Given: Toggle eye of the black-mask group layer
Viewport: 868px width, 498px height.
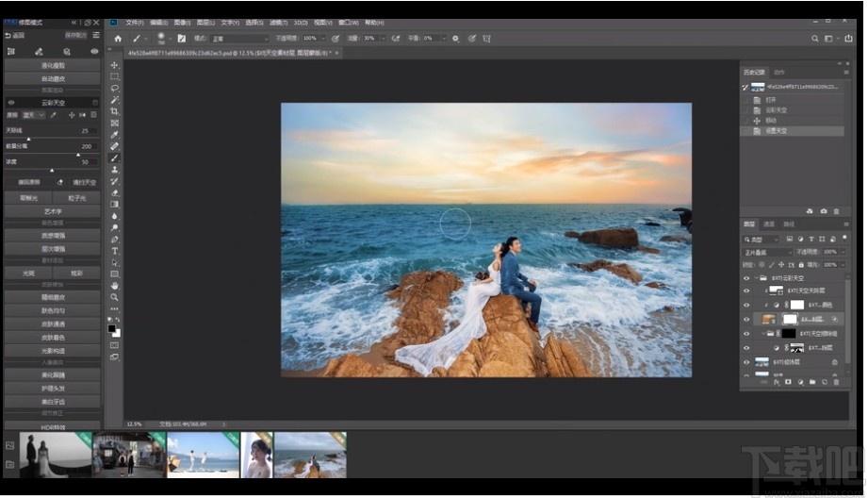Looking at the screenshot, I should [746, 334].
